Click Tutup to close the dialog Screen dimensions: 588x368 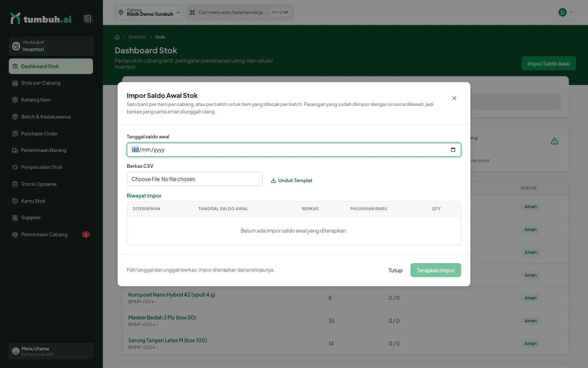pos(395,270)
